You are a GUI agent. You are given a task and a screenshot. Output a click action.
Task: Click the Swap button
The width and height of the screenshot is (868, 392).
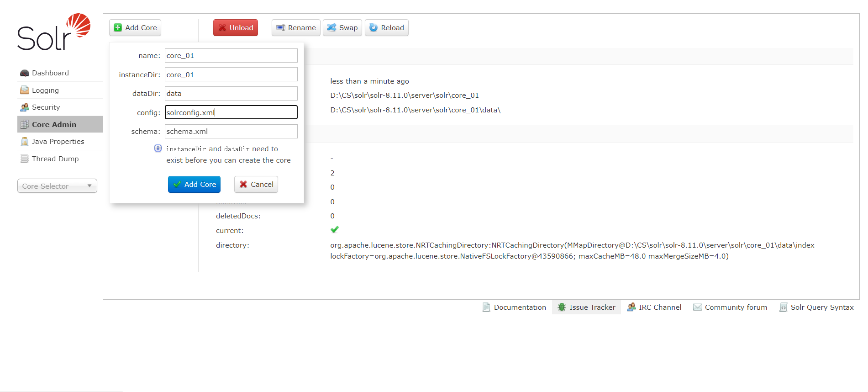point(342,27)
